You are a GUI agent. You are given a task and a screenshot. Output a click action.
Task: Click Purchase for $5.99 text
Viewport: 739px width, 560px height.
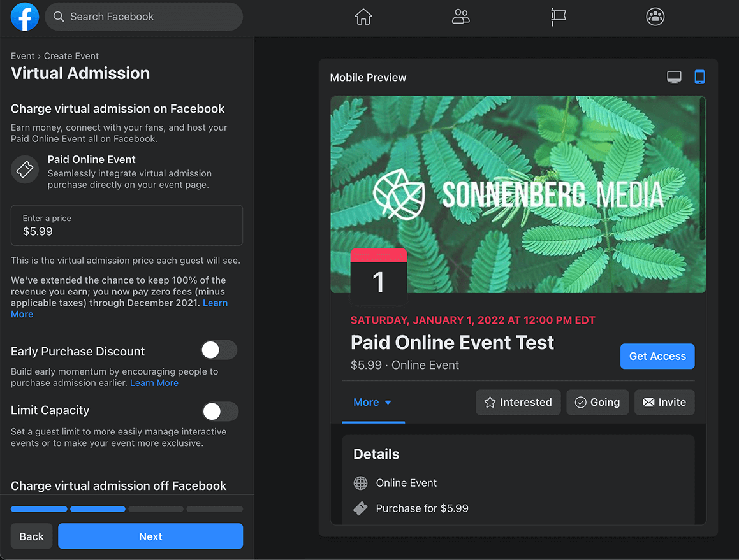click(422, 508)
